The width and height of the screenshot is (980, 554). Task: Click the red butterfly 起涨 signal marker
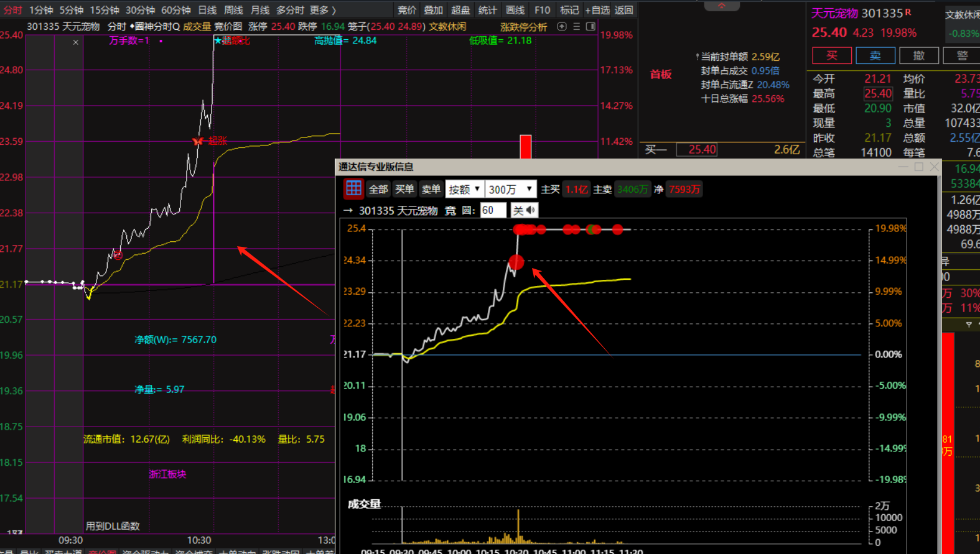click(198, 141)
